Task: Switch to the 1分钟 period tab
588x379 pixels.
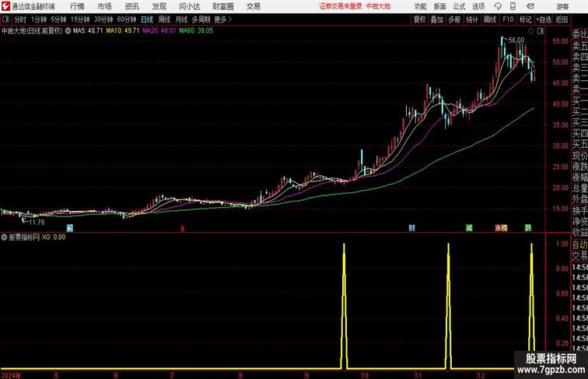Action: [x=39, y=19]
